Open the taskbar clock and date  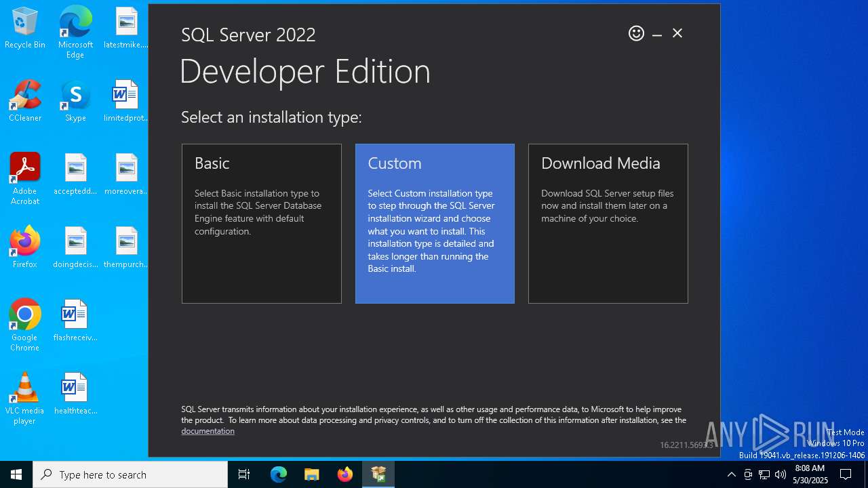click(x=810, y=474)
